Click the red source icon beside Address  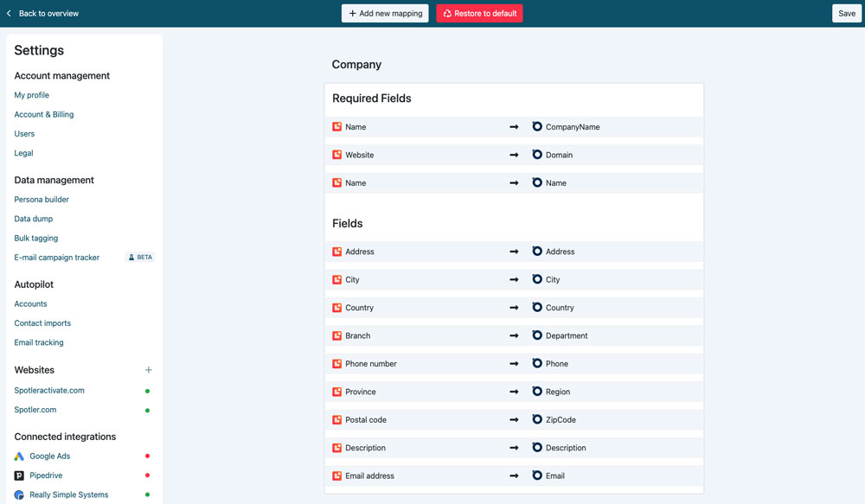click(337, 252)
